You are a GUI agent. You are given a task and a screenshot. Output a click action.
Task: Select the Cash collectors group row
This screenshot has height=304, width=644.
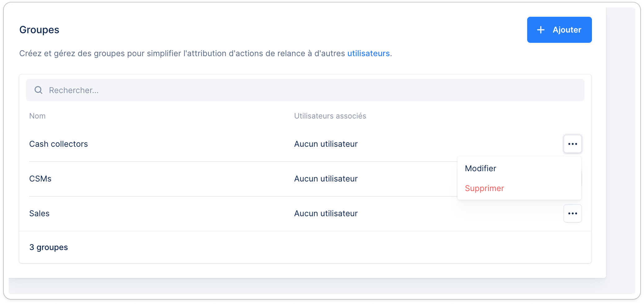(305, 144)
